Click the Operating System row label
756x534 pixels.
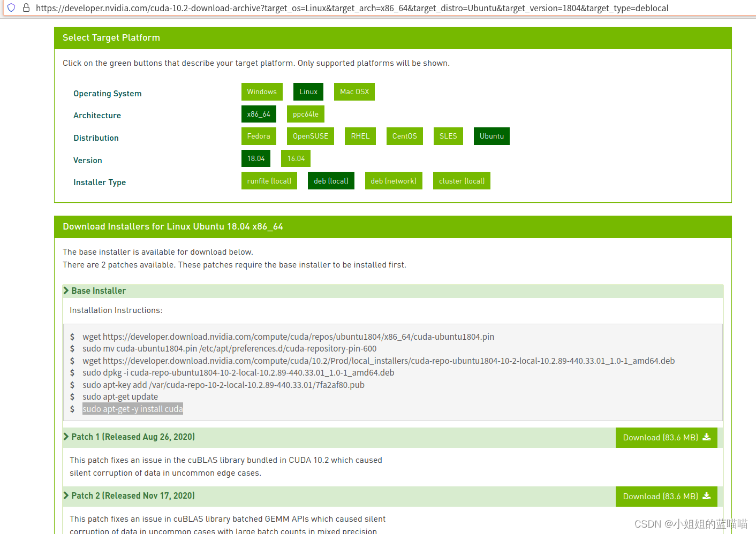108,94
